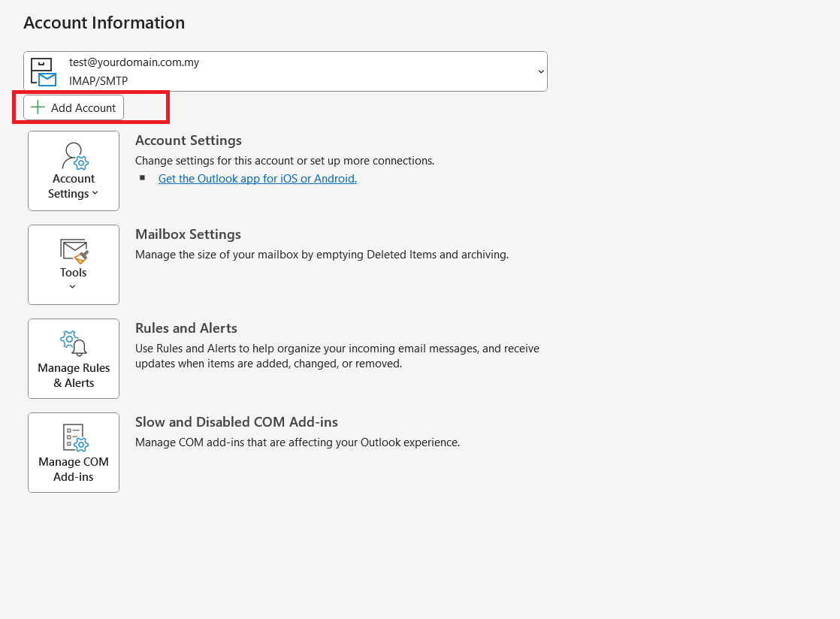Click the green plus icon beside Add Account
Viewport: 840px width, 619px height.
pos(38,107)
